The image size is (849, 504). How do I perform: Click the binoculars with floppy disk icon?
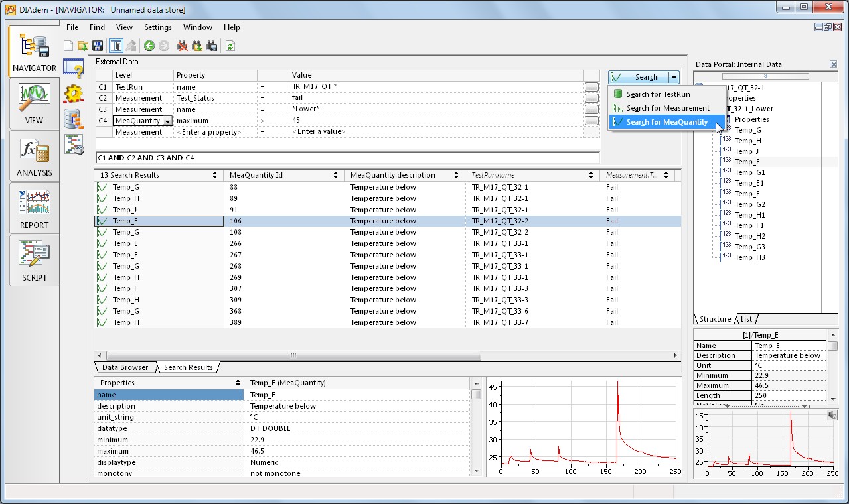click(212, 46)
